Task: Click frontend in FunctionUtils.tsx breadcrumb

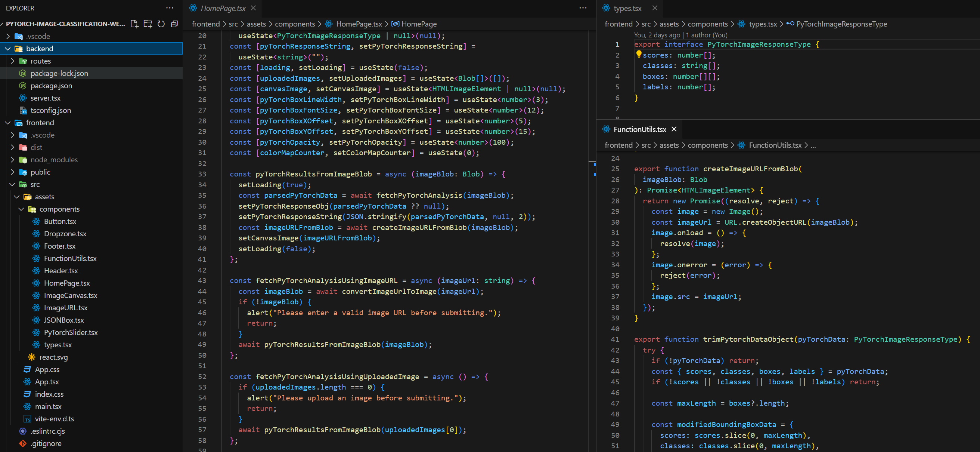Action: (x=618, y=145)
